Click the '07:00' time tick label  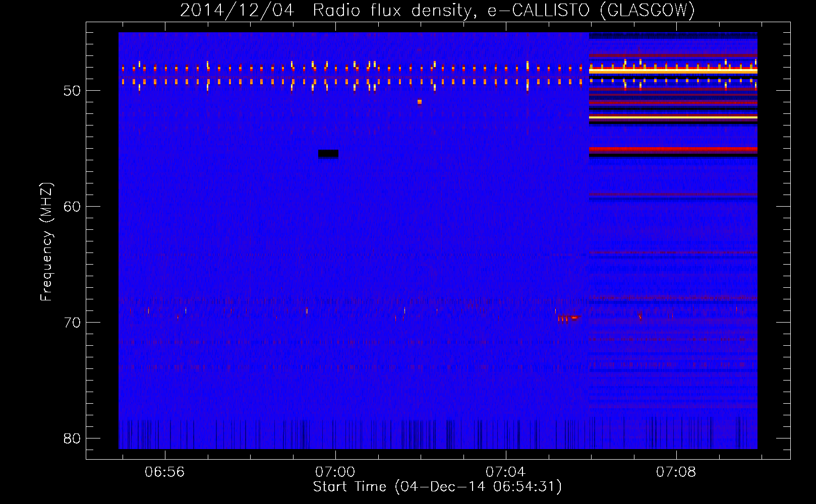point(335,472)
